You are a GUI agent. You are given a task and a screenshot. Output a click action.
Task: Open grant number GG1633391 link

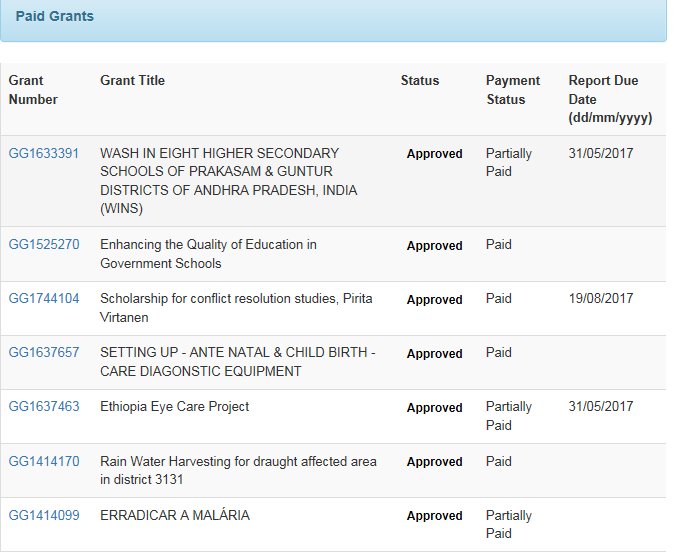tap(44, 153)
